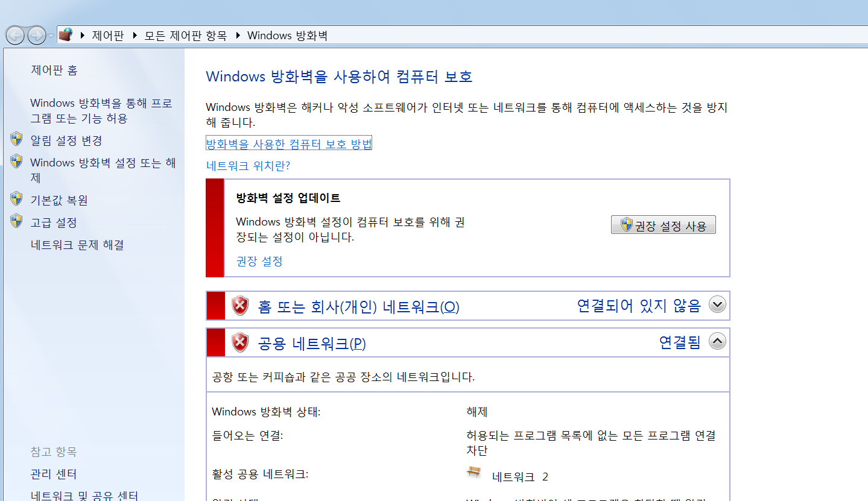Click the park bench network icon
This screenshot has width=868, height=501.
coord(474,472)
